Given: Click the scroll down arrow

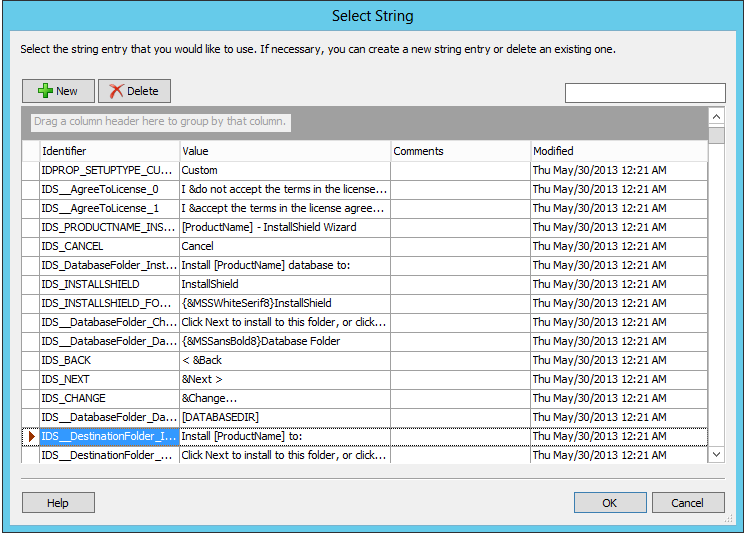Looking at the screenshot, I should click(716, 455).
